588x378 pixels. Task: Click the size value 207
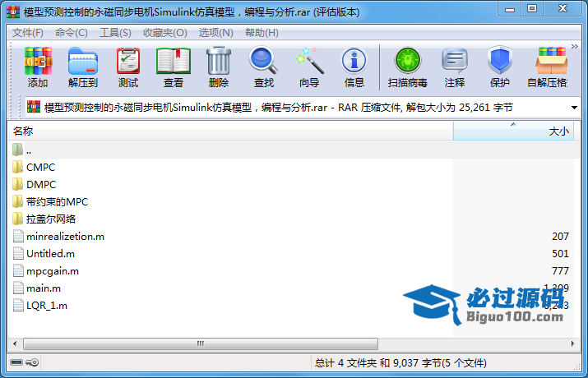560,237
